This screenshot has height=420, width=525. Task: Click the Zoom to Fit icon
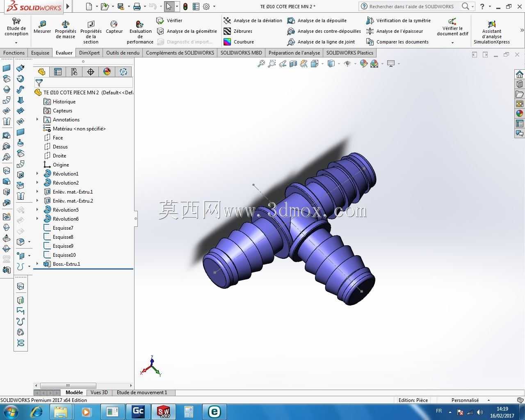[261, 64]
